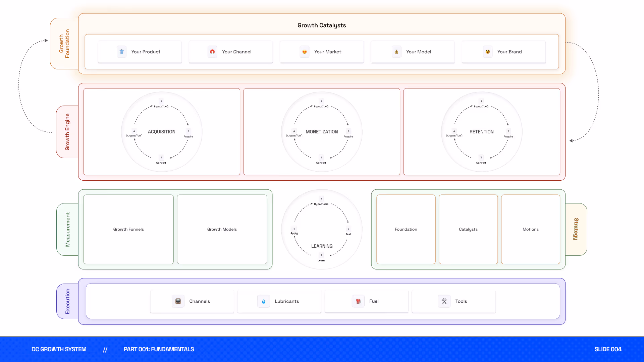
Task: Click the LEARNING loop label
Action: click(x=322, y=246)
